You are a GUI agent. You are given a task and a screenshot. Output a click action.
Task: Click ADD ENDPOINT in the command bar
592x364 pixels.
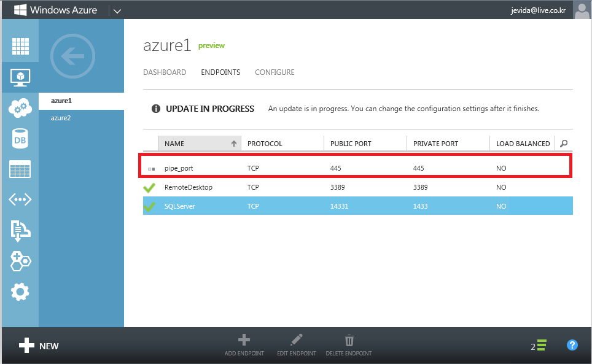click(x=244, y=345)
